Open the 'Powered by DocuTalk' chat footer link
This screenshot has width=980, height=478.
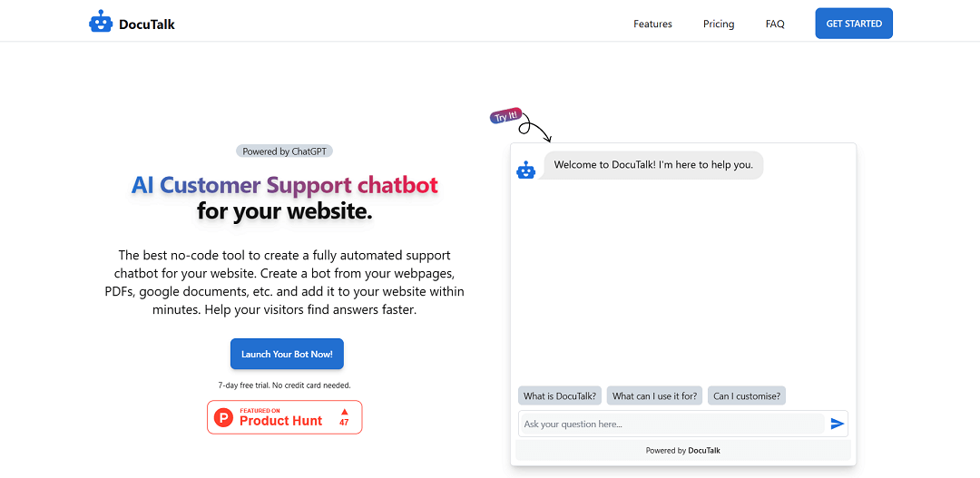click(683, 450)
